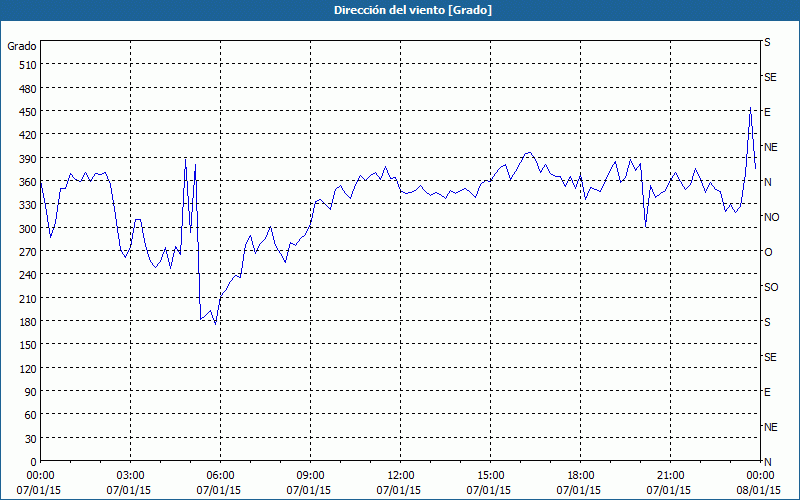Click the 'Grado' axis unit label

[x=22, y=46]
